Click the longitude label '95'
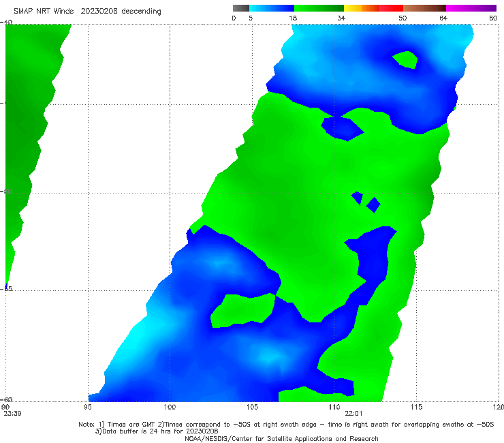 click(87, 408)
